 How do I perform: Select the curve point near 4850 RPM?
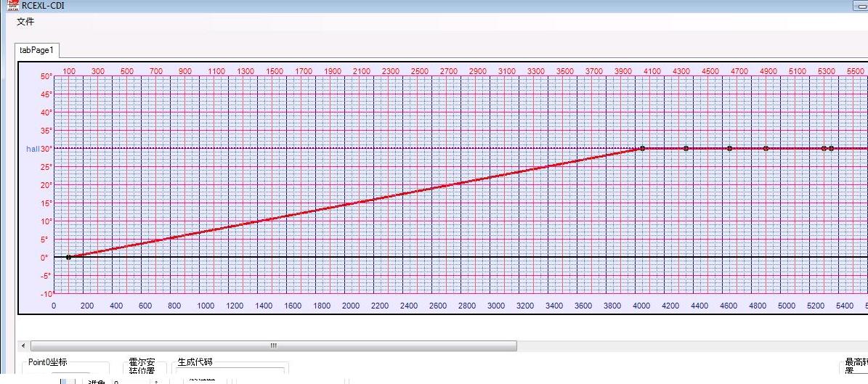click(766, 148)
